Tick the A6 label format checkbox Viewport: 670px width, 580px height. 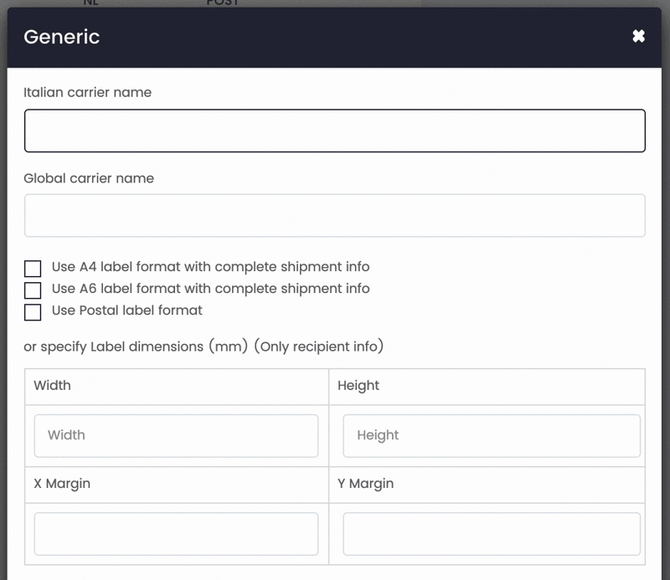point(33,290)
